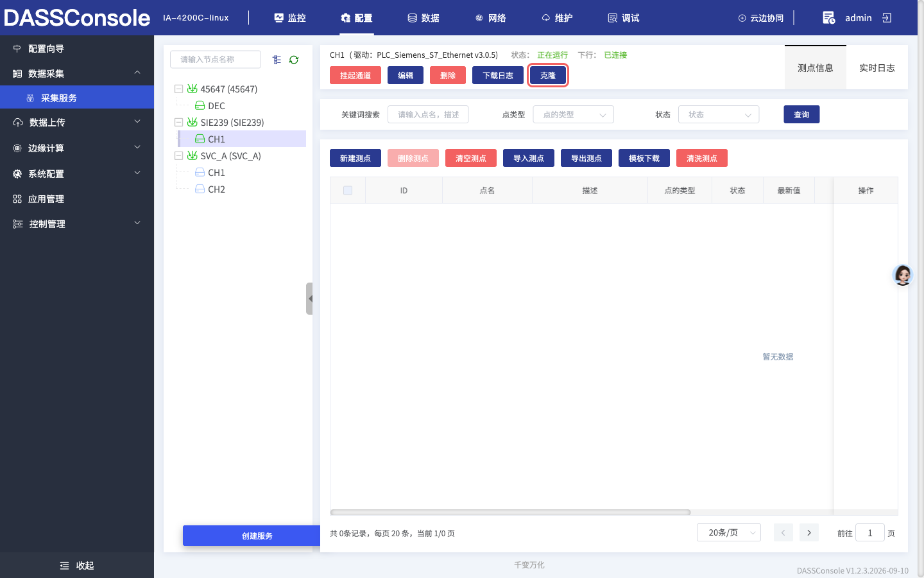
Task: Select the 测点信息 tab
Action: click(x=816, y=67)
